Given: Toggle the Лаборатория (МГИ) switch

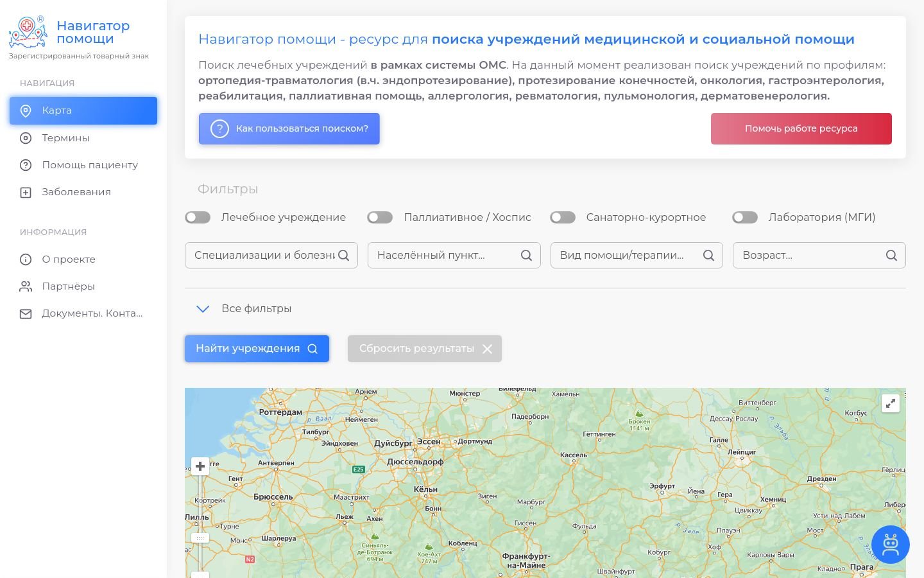Looking at the screenshot, I should 745,218.
